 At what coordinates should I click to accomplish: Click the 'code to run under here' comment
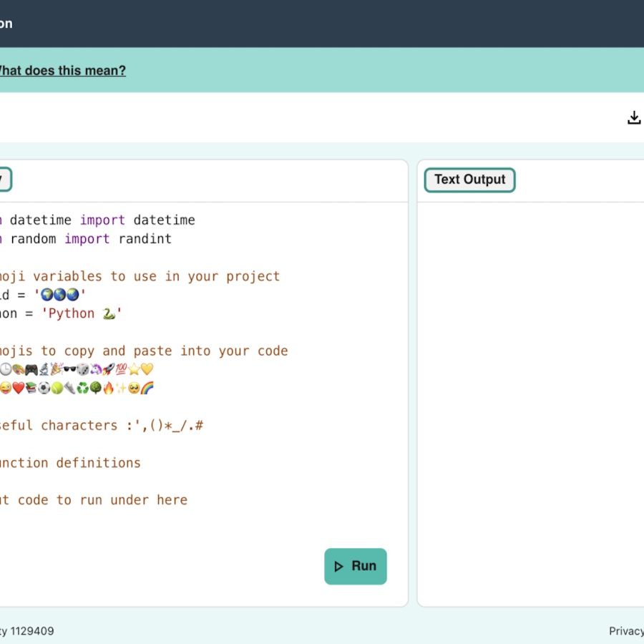pos(100,500)
